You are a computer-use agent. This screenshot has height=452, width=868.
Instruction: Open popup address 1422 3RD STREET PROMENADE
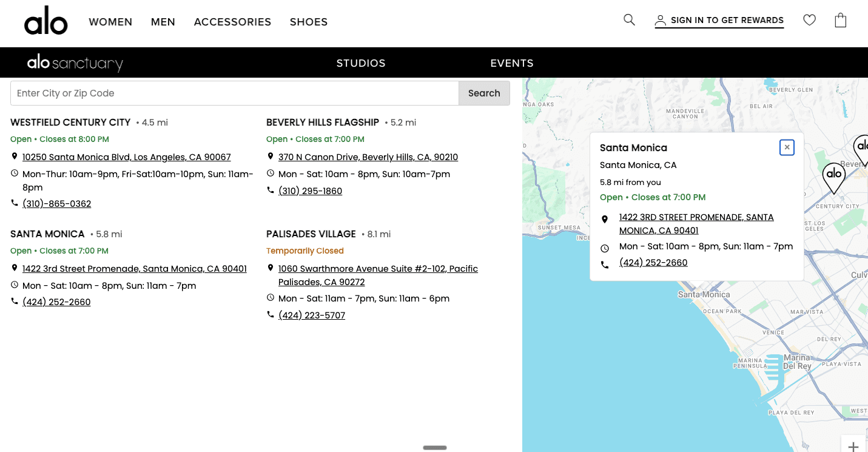(x=696, y=224)
